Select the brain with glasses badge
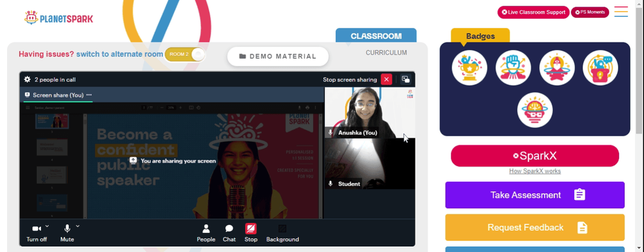 (535, 110)
